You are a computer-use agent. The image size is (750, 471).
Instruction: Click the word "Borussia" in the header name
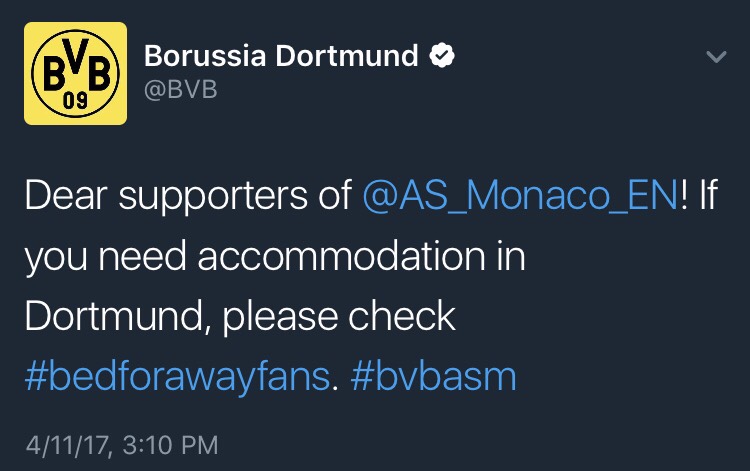click(x=205, y=56)
